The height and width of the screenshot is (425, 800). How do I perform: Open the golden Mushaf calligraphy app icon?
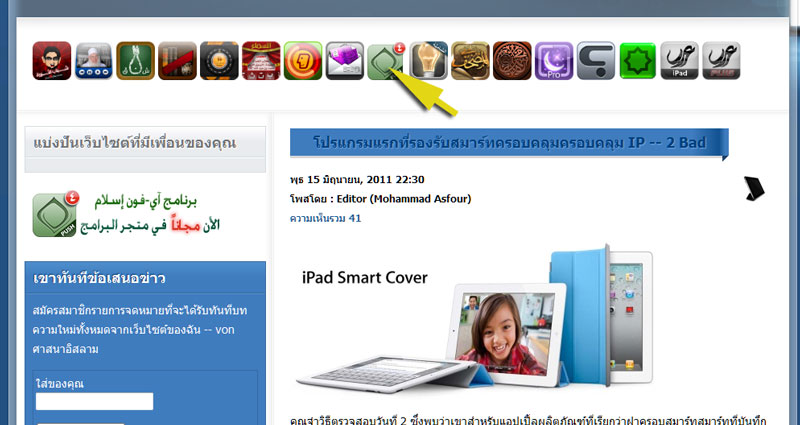(x=470, y=61)
